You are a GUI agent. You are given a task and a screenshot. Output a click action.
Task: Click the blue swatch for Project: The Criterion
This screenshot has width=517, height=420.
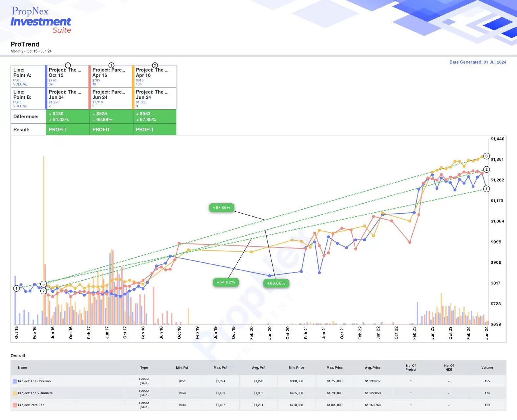(15, 381)
